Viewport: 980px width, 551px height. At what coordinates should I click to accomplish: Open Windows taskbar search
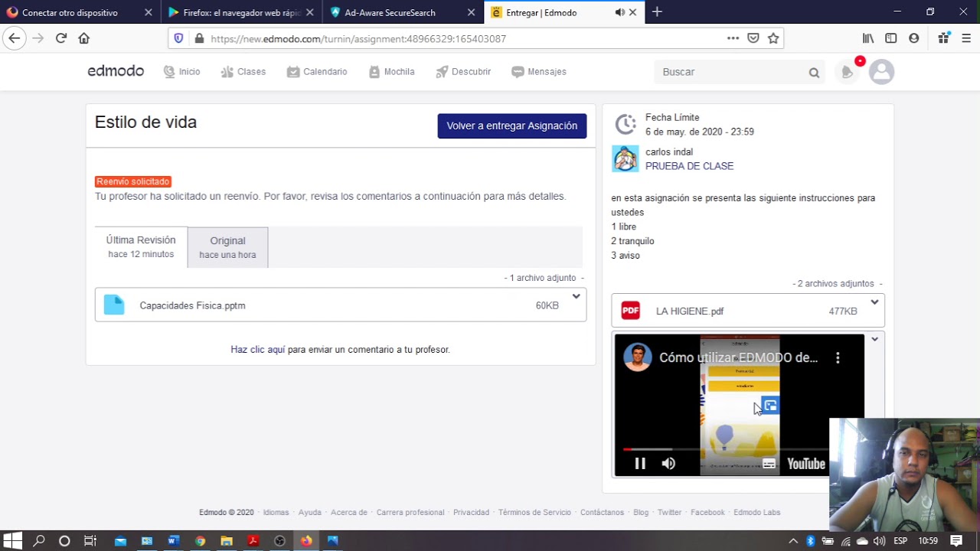pos(39,541)
